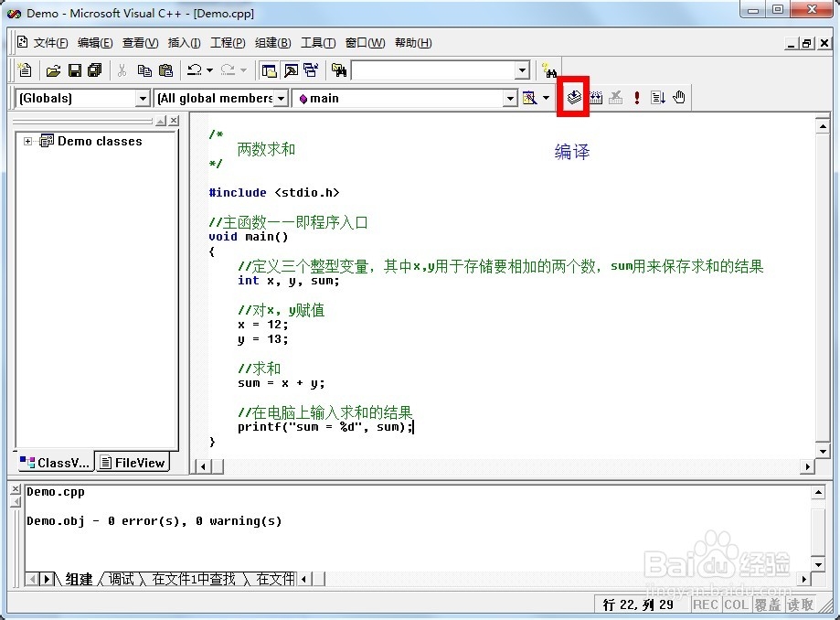840x620 pixels.
Task: Open the All global members dropdown
Action: point(281,99)
